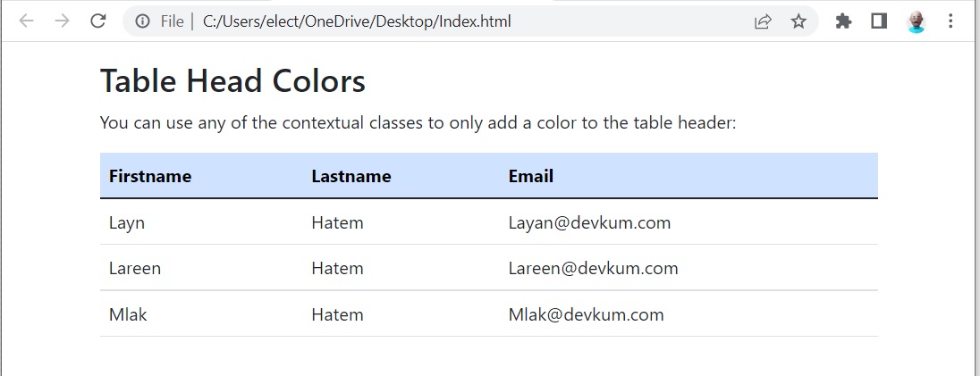
Task: Open the site information icon beside File
Action: tap(142, 21)
